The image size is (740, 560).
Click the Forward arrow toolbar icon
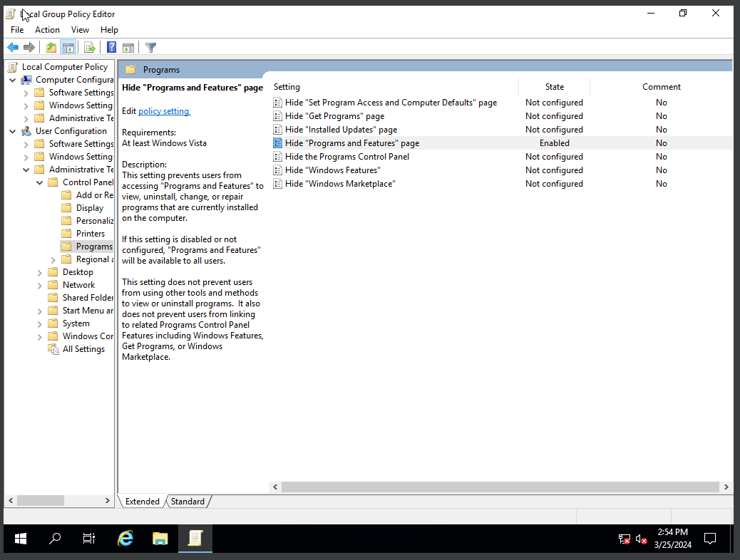tap(29, 47)
